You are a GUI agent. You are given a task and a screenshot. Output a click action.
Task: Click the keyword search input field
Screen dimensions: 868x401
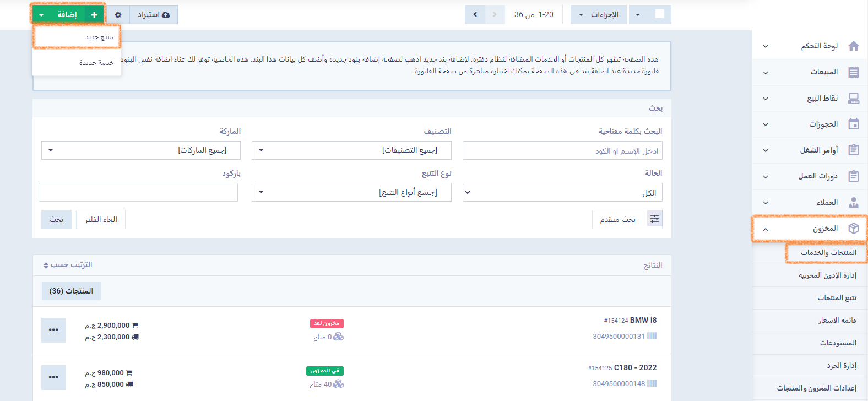562,151
